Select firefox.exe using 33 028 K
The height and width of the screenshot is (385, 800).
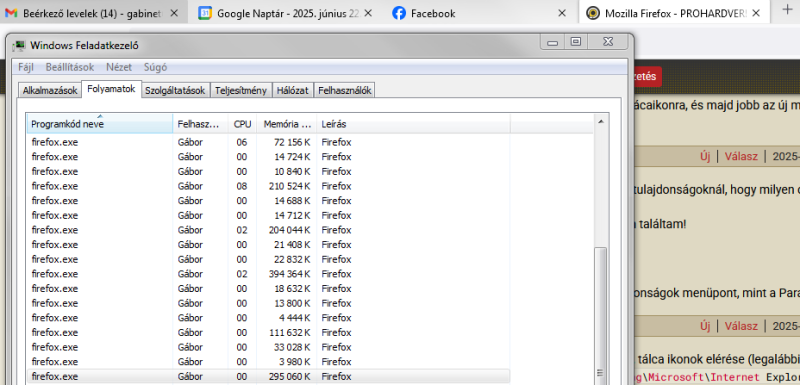pyautogui.click(x=268, y=347)
